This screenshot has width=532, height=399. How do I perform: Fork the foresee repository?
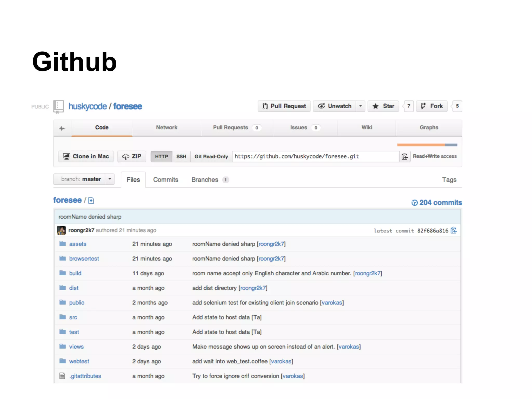pos(432,106)
